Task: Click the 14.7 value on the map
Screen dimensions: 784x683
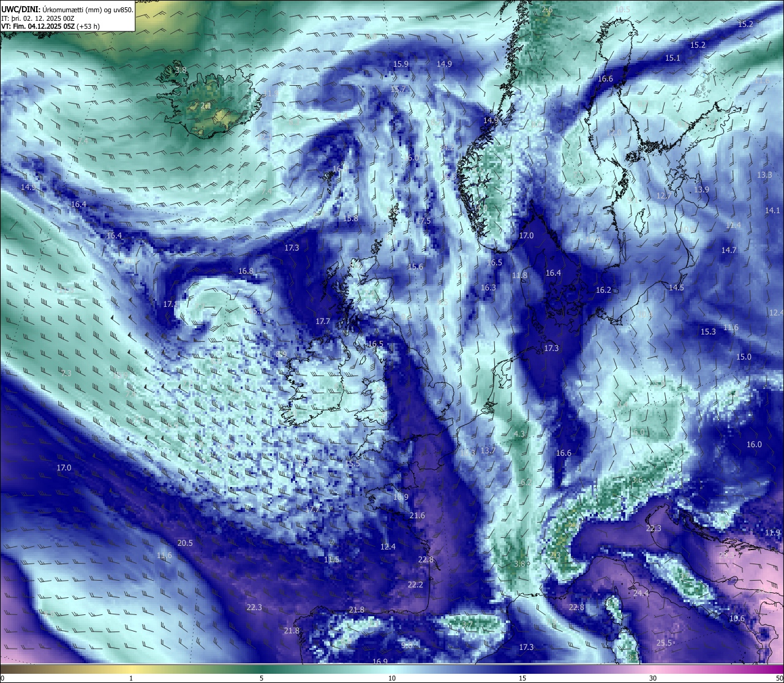Action: tap(728, 250)
